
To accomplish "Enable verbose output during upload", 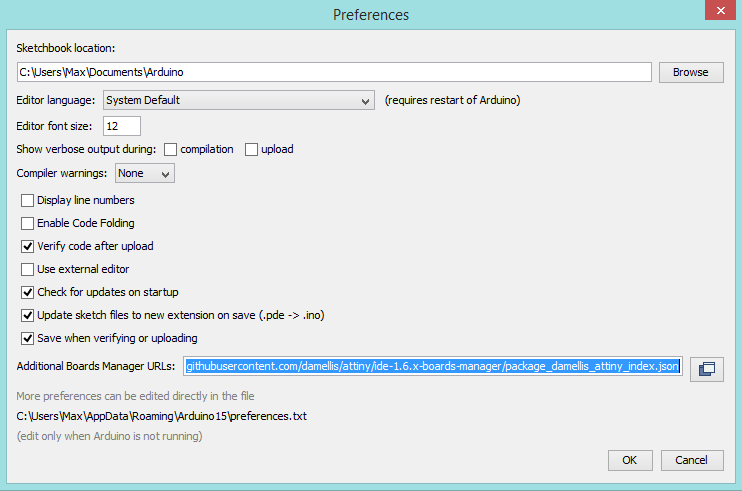I will pyautogui.click(x=251, y=149).
